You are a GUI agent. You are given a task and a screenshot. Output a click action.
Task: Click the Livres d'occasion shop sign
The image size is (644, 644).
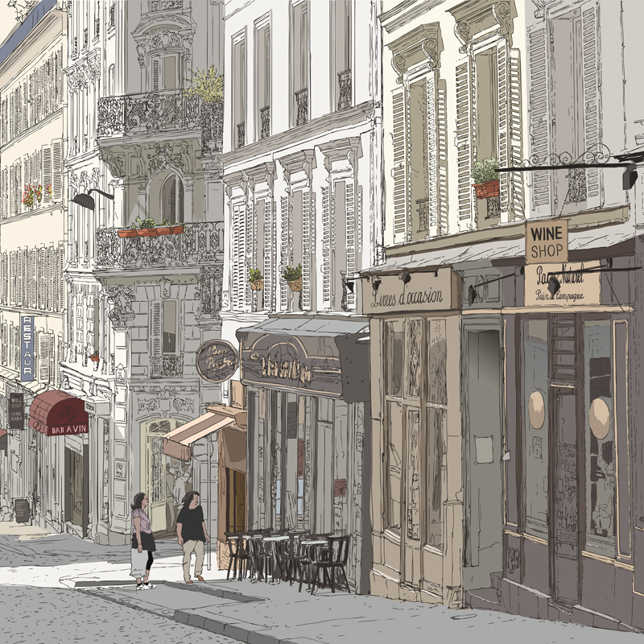tap(408, 295)
